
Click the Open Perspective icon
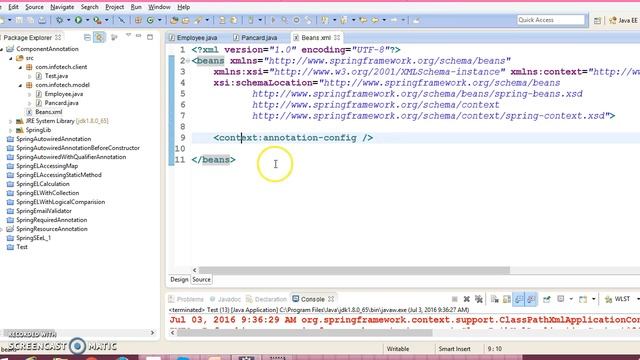click(x=597, y=20)
